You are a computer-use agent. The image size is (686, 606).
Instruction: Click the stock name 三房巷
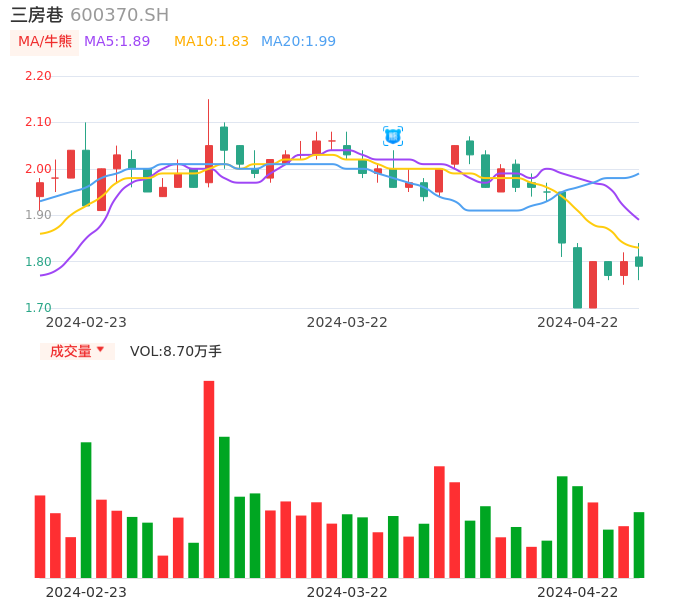[x=37, y=15]
